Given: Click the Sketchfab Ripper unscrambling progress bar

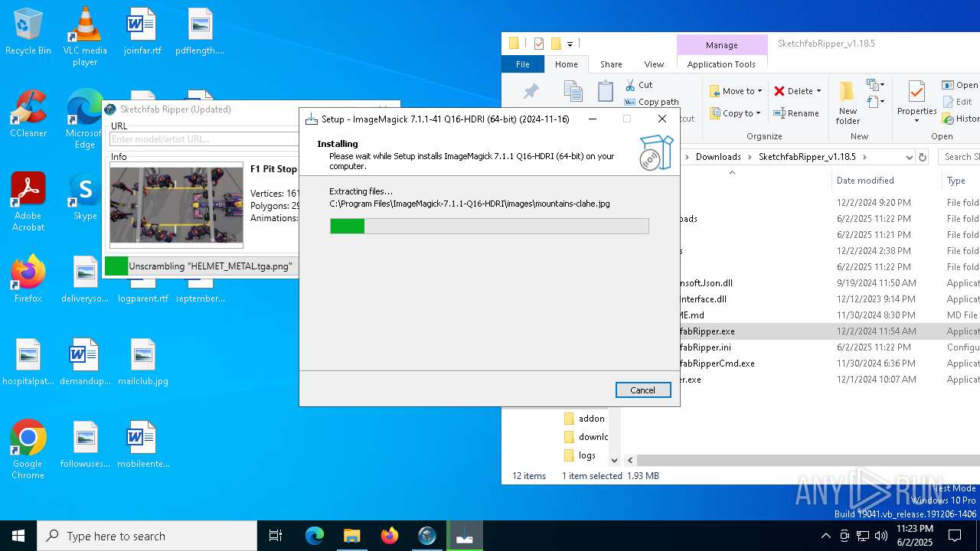Looking at the screenshot, I should (201, 266).
